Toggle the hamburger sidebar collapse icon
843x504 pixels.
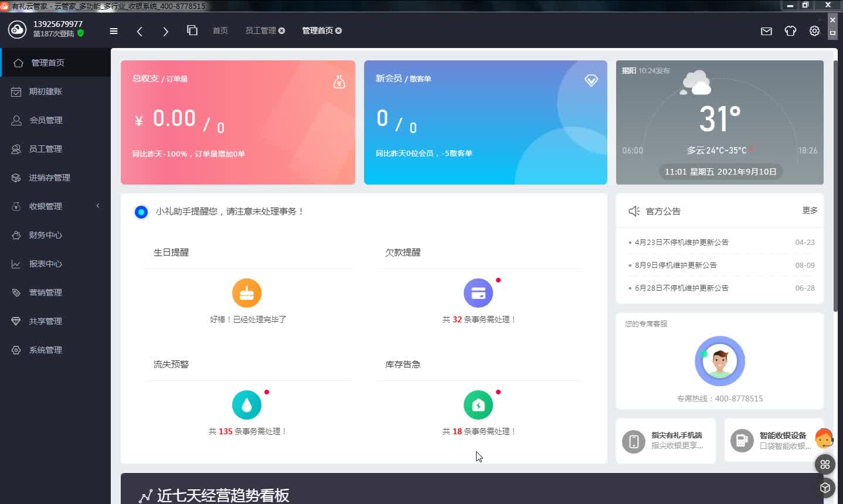click(114, 31)
